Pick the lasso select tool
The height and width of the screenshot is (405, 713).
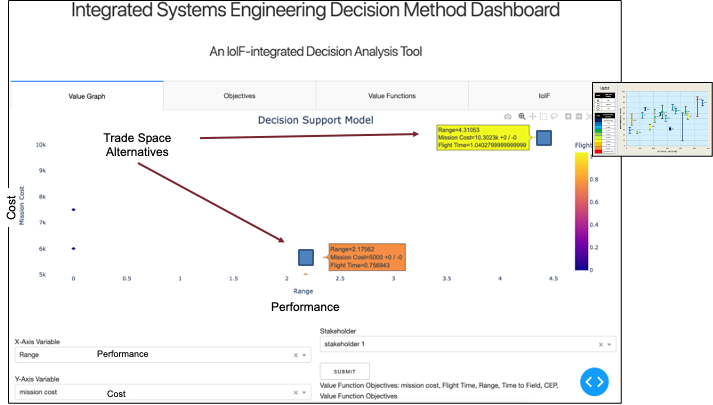[555, 117]
